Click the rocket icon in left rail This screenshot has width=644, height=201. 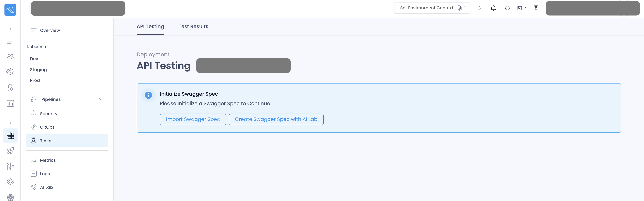(x=10, y=151)
